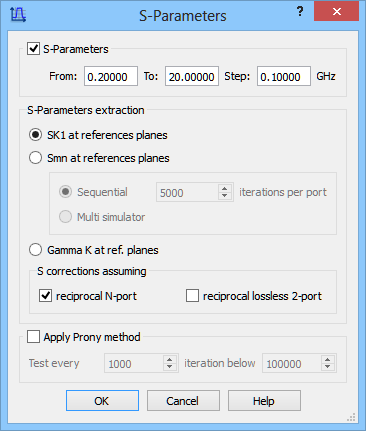The width and height of the screenshot is (366, 431).
Task: Toggle the reciprocal N-port checkbox
Action: point(45,296)
